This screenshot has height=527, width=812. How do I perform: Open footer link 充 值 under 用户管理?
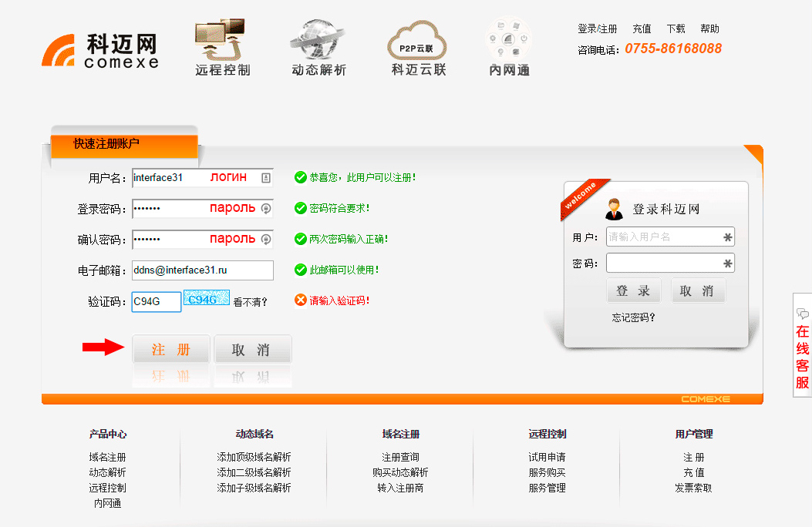click(x=693, y=472)
